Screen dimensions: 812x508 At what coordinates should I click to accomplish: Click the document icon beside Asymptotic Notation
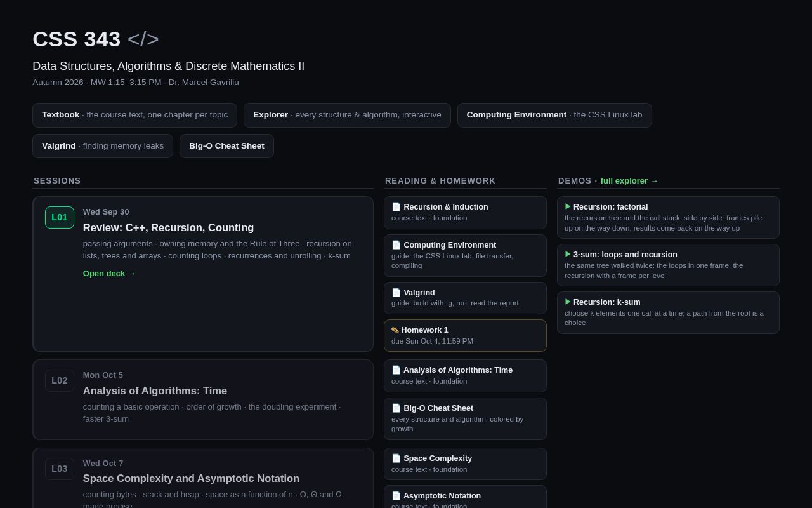point(396,496)
